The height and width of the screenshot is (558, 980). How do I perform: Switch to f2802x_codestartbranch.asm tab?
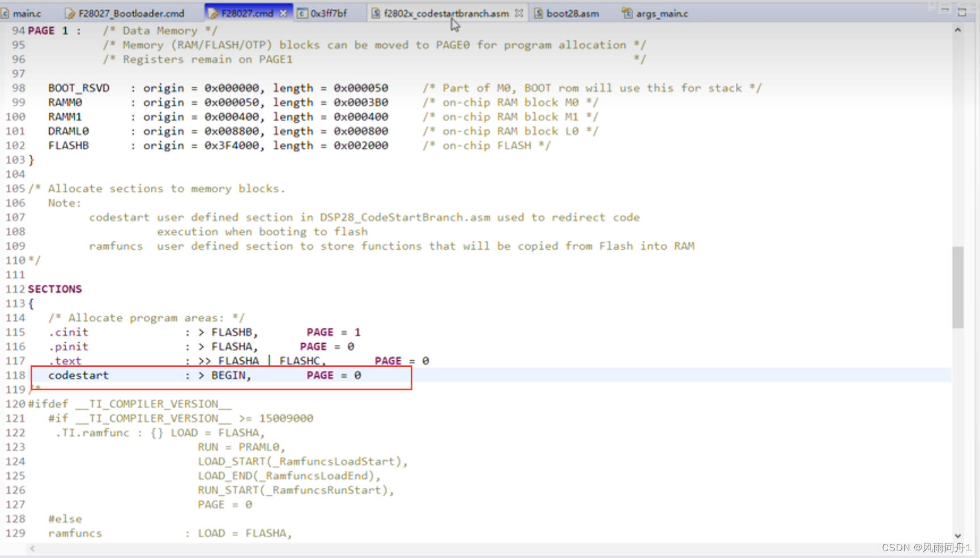[x=446, y=13]
